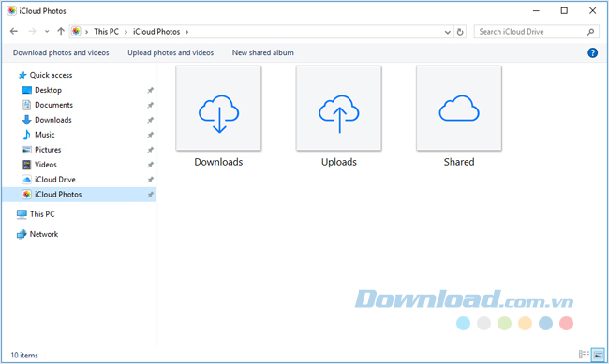609x364 pixels.
Task: Open the Downloads cloud folder thumbnail
Action: pos(218,109)
